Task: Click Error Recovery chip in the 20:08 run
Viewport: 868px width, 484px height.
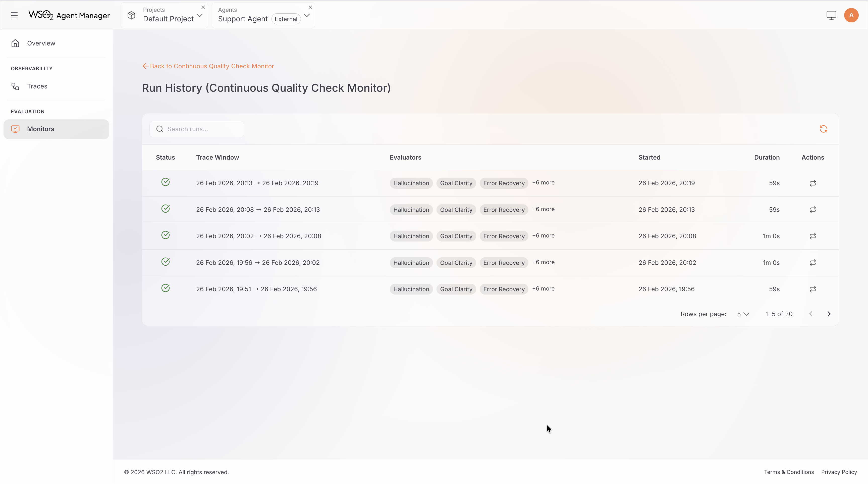Action: click(504, 236)
